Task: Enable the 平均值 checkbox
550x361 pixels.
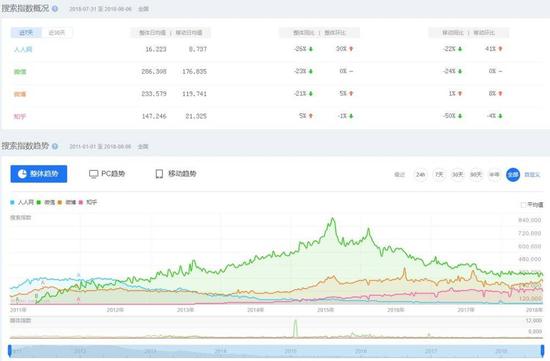Action: coord(523,205)
